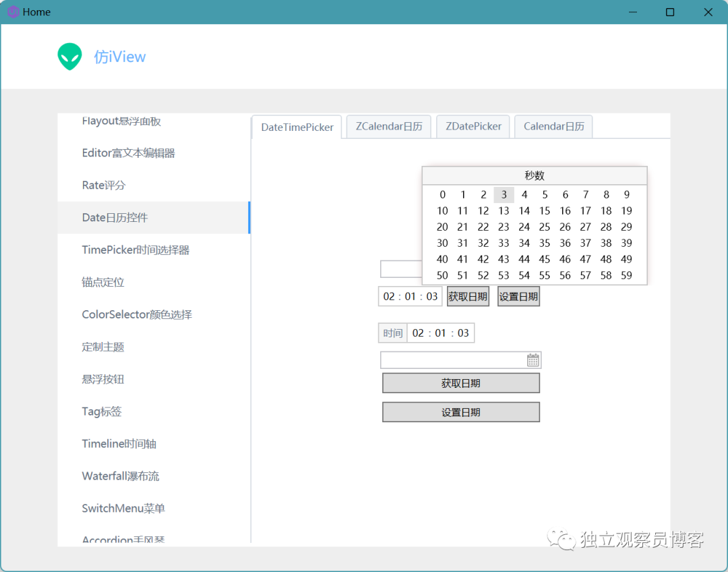Choose second 5 in the seconds popup
728x572 pixels.
(x=545, y=195)
